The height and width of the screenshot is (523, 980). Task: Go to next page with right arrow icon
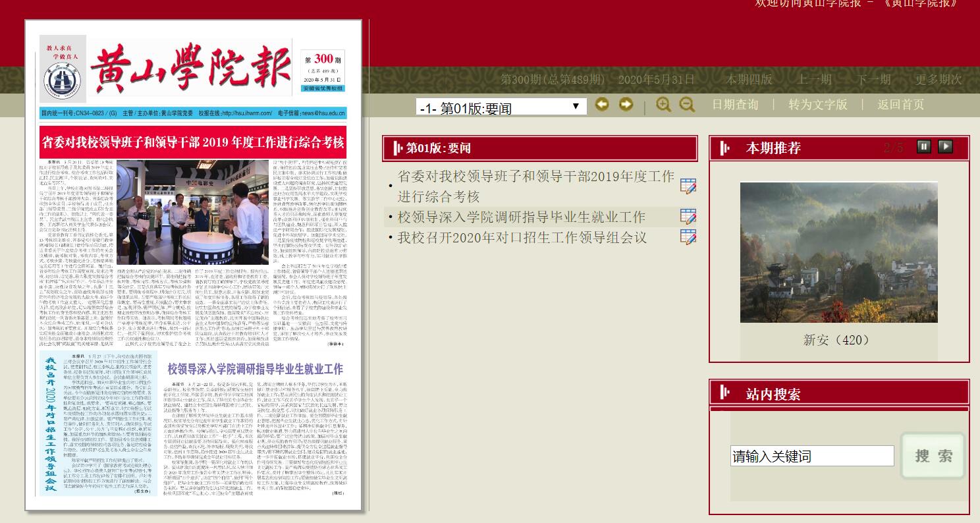coord(626,104)
